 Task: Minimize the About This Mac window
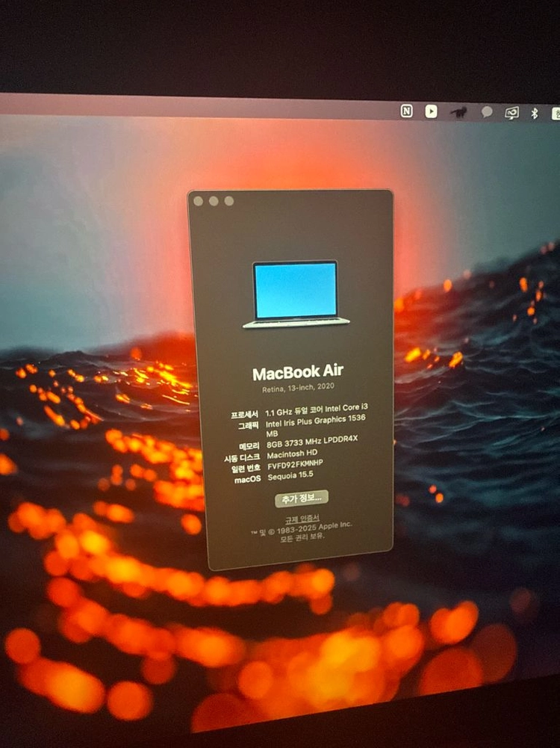pyautogui.click(x=214, y=201)
